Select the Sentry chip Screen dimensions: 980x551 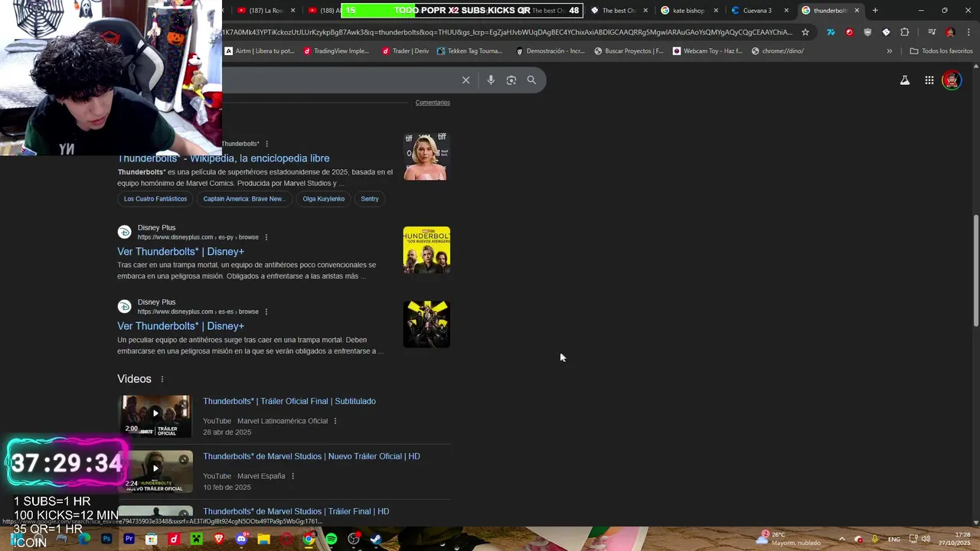pyautogui.click(x=370, y=199)
